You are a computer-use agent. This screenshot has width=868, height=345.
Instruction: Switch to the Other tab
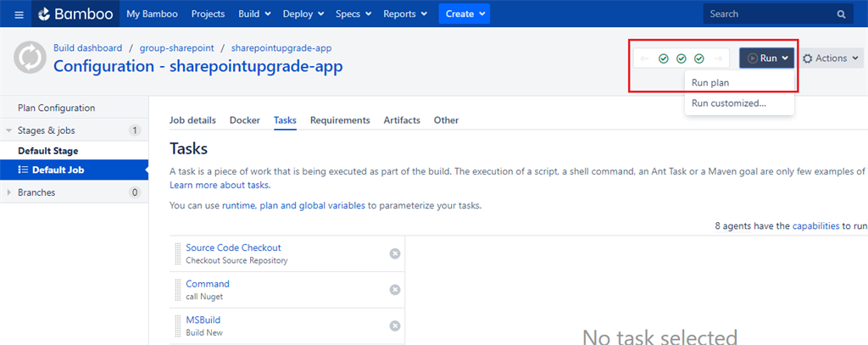coord(446,120)
